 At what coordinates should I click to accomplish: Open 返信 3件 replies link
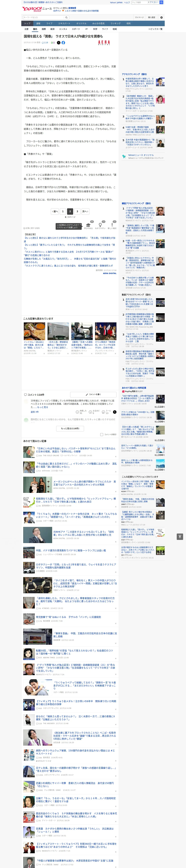pyautogui.click(x=35, y=412)
